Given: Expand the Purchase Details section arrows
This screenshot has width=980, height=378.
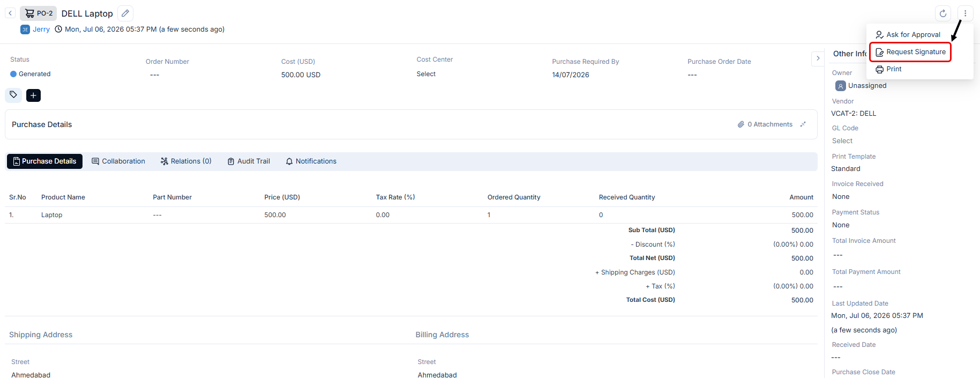Looking at the screenshot, I should coord(803,124).
